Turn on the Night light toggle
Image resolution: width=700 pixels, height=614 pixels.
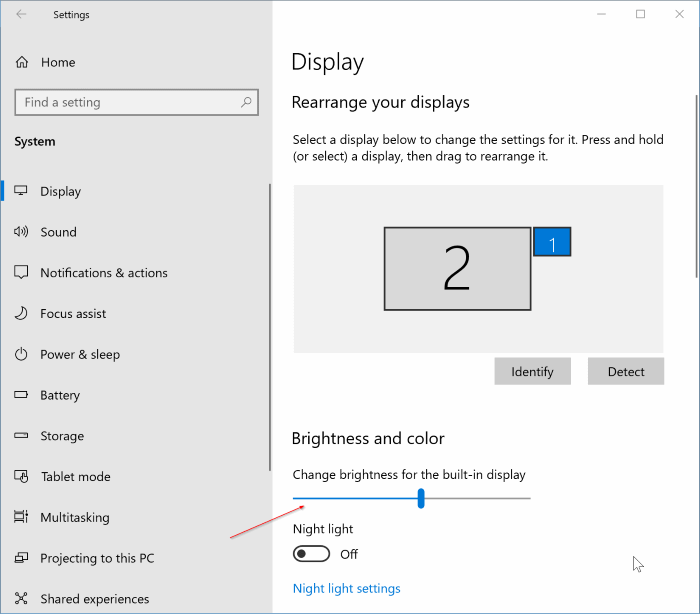[x=311, y=554]
